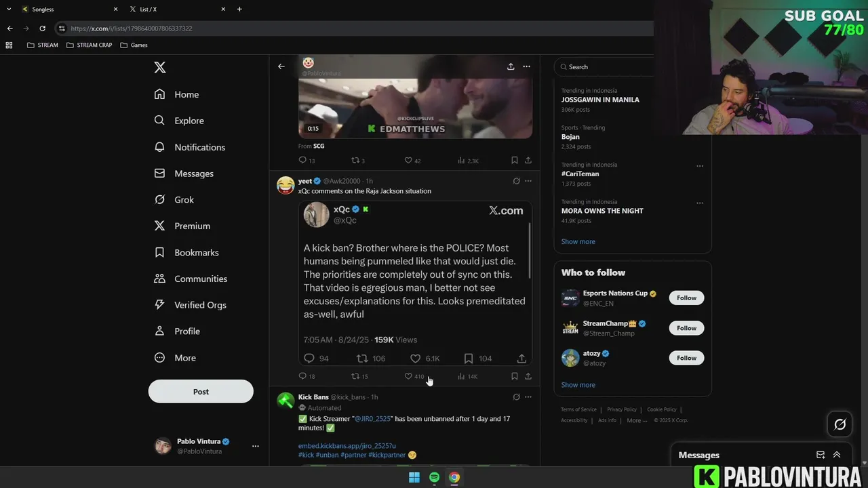Image resolution: width=868 pixels, height=488 pixels.
Task: Open Verified Orgs in sidebar
Action: (x=190, y=305)
